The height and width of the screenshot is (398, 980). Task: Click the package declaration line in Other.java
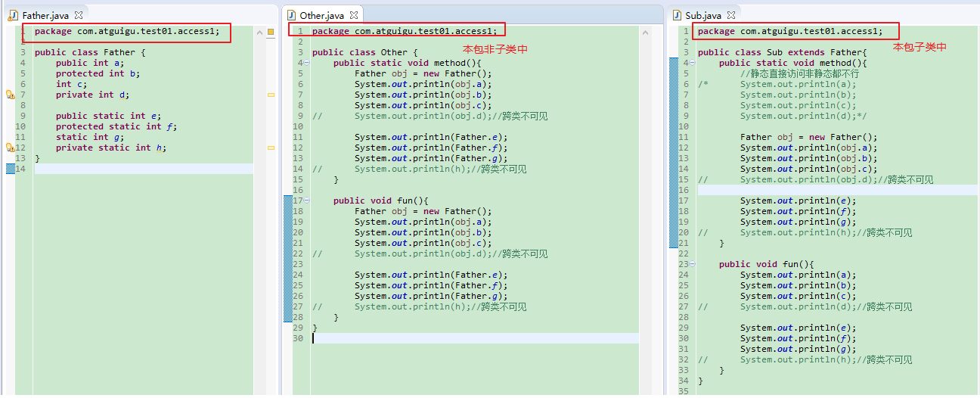(405, 31)
